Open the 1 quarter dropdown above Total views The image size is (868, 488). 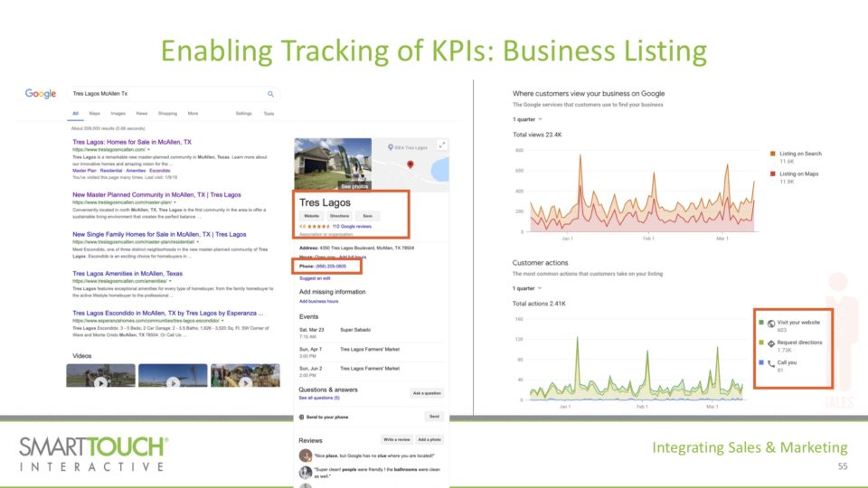coord(527,119)
